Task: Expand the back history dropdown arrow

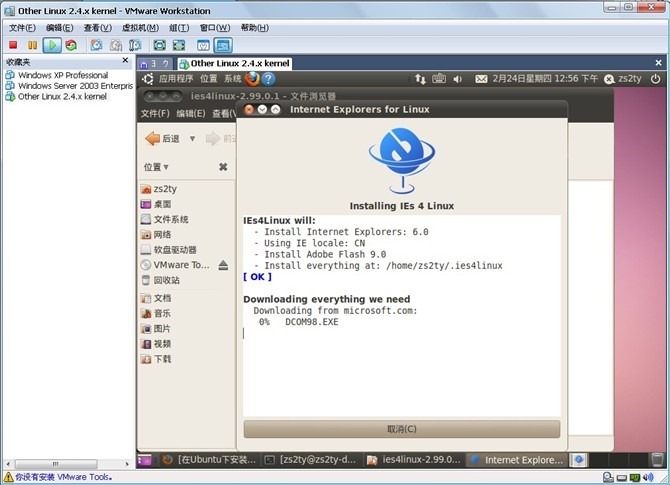Action: pos(192,138)
